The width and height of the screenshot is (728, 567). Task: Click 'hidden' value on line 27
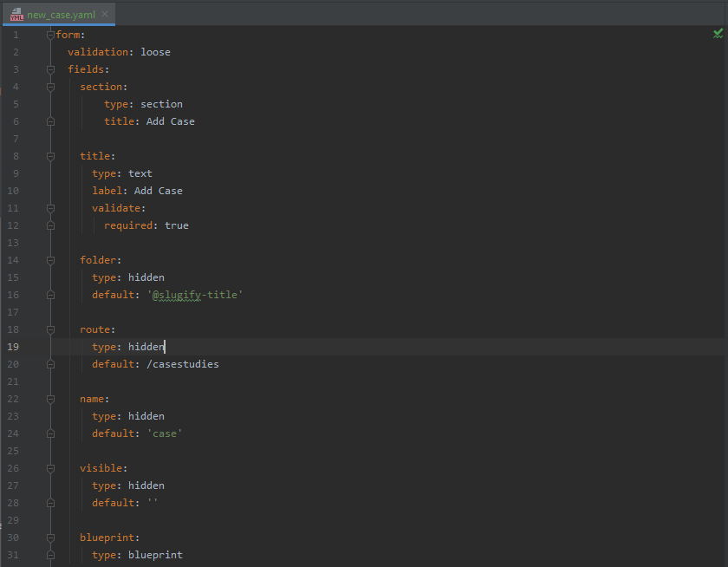[x=146, y=486]
